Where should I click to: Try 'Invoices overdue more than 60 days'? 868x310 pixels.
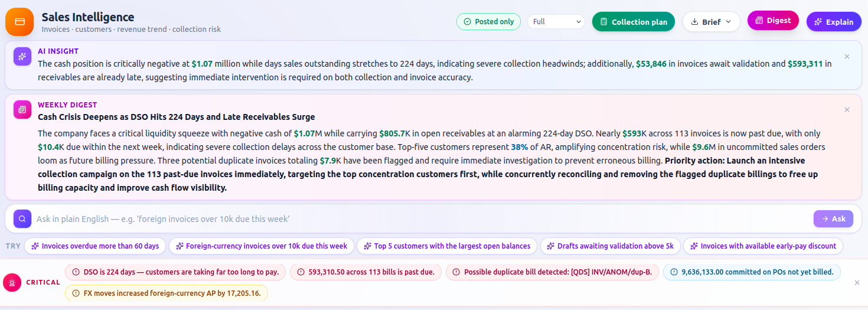(x=94, y=246)
